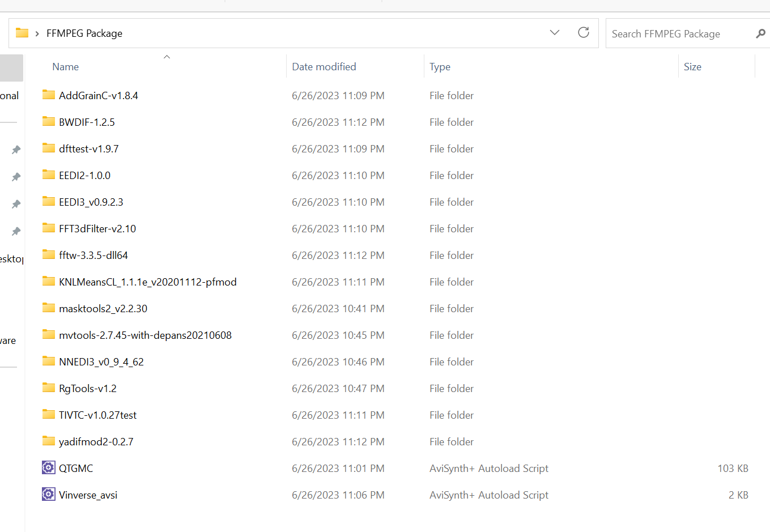Select the Vinverse_avsi file name
The width and height of the screenshot is (770, 532).
pyautogui.click(x=88, y=495)
